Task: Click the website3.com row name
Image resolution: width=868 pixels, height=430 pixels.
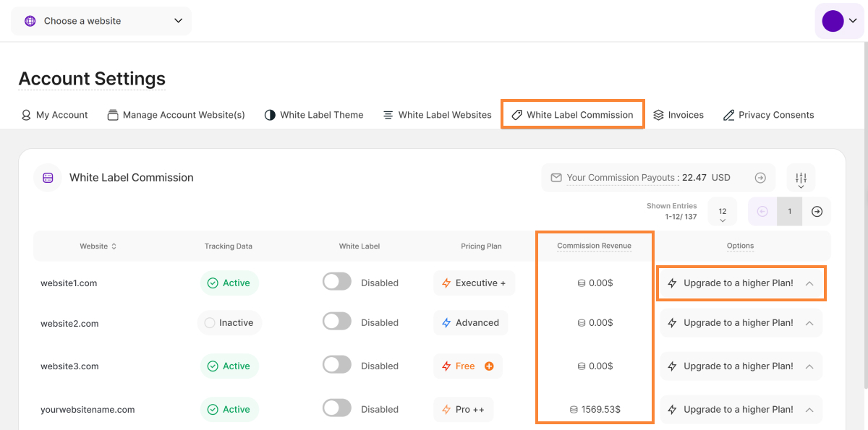Action: click(x=69, y=366)
